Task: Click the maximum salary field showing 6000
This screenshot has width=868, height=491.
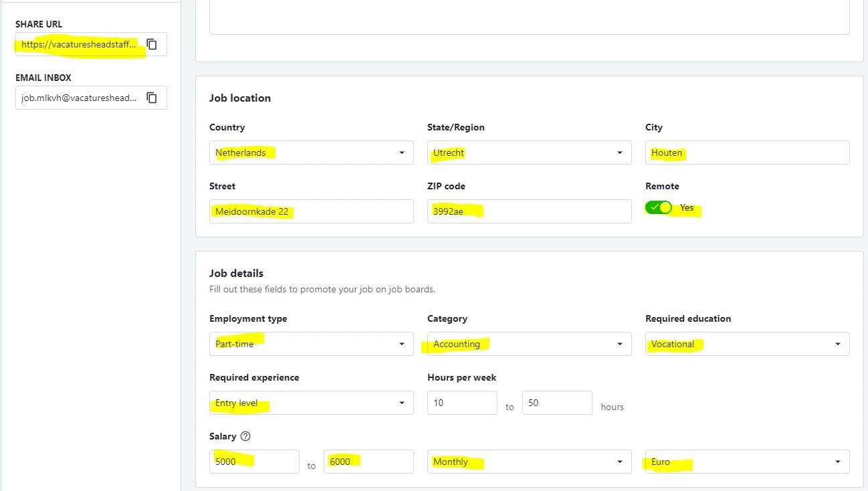Action: (x=368, y=462)
